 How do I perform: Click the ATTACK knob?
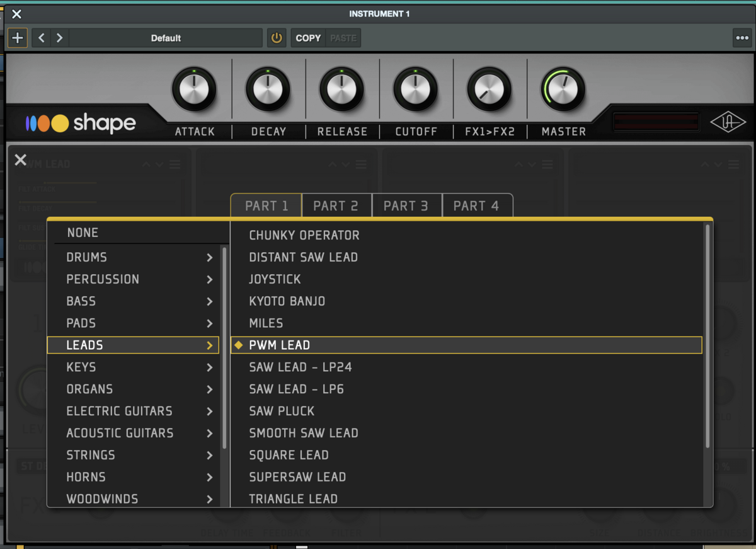pyautogui.click(x=194, y=90)
